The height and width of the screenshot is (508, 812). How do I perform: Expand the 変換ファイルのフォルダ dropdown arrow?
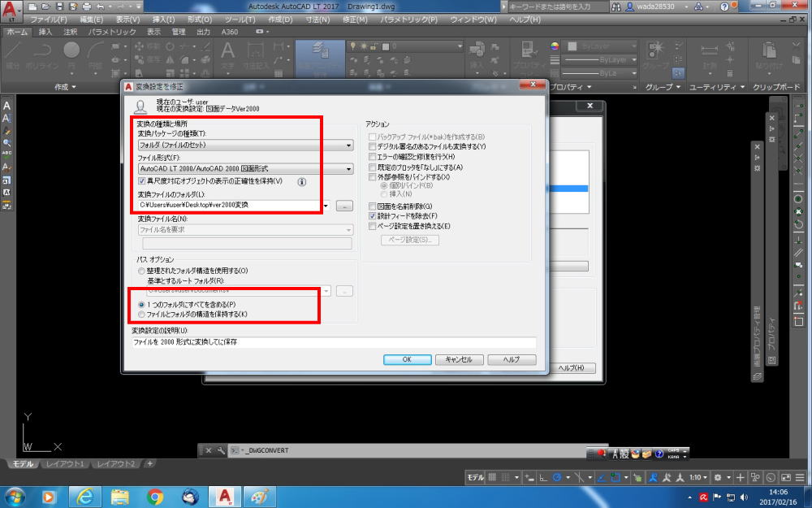pyautogui.click(x=326, y=206)
